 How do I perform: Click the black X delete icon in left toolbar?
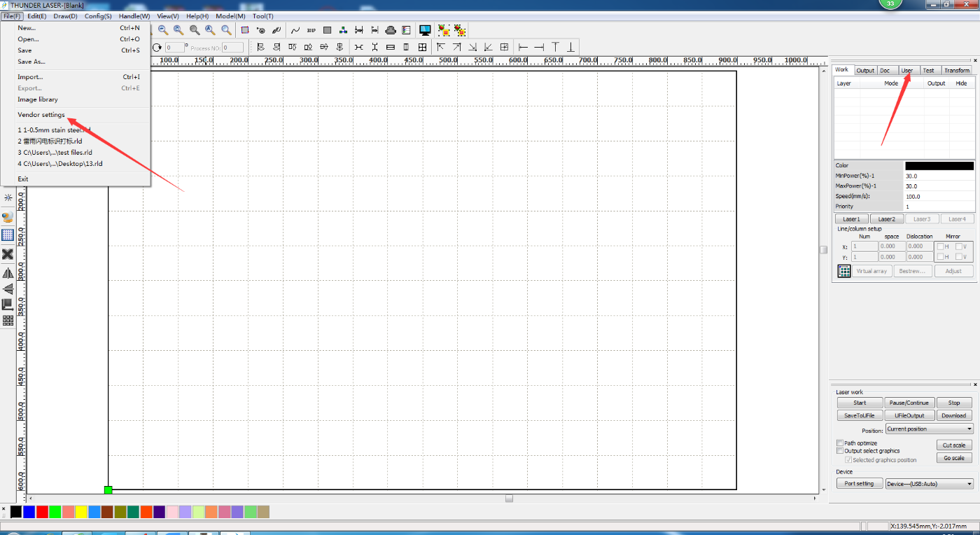click(8, 254)
